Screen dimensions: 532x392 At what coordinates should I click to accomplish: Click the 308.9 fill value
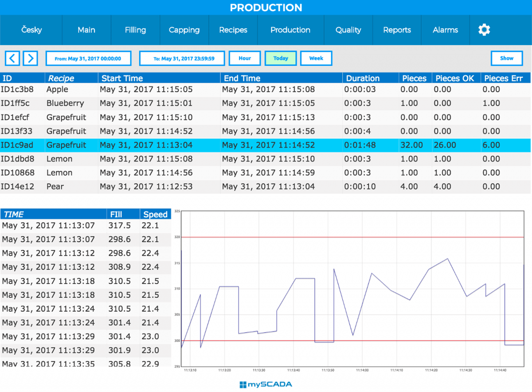pyautogui.click(x=120, y=267)
